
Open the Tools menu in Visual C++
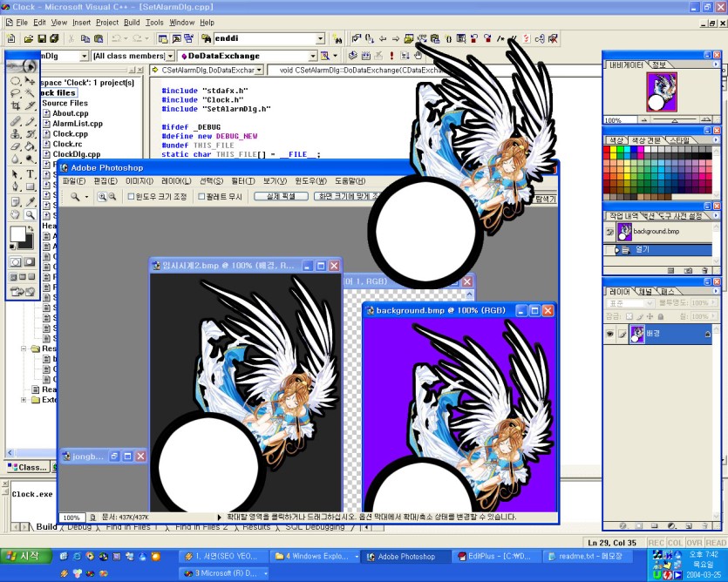[x=154, y=23]
